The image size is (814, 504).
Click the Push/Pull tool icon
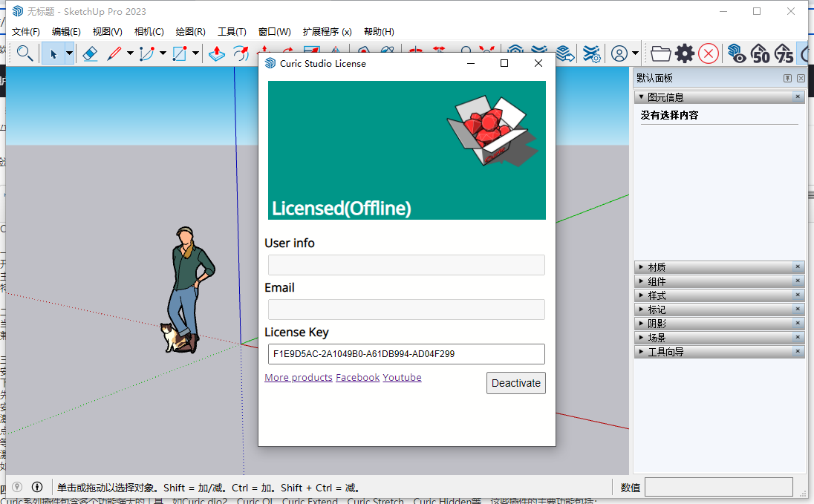pos(215,53)
